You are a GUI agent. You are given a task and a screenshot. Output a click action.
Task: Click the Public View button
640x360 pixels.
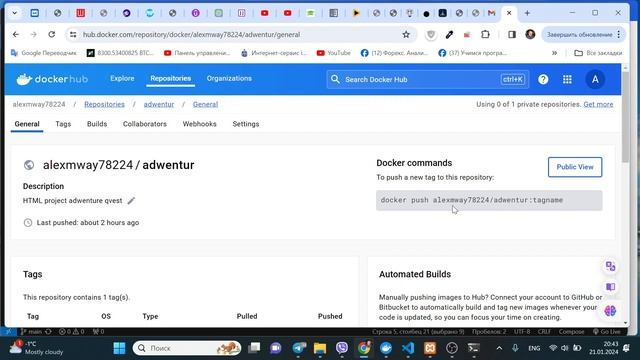[575, 167]
